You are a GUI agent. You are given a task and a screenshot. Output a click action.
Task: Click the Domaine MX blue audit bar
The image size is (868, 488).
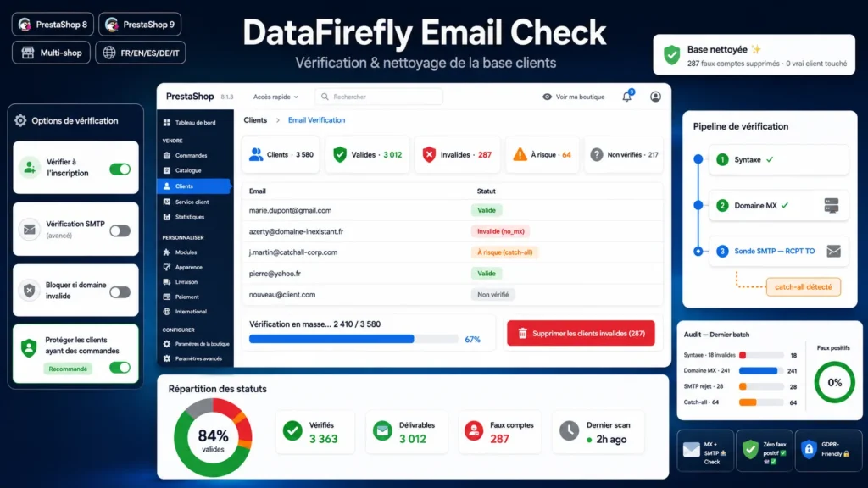758,371
